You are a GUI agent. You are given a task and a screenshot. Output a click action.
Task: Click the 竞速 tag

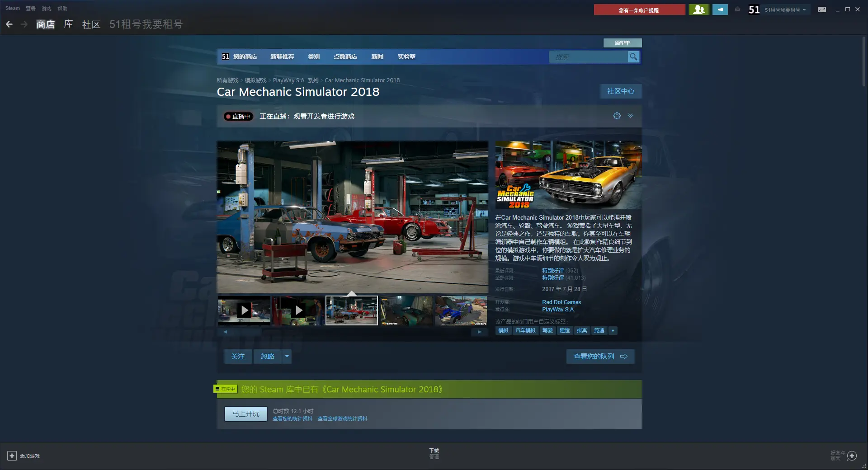(599, 331)
